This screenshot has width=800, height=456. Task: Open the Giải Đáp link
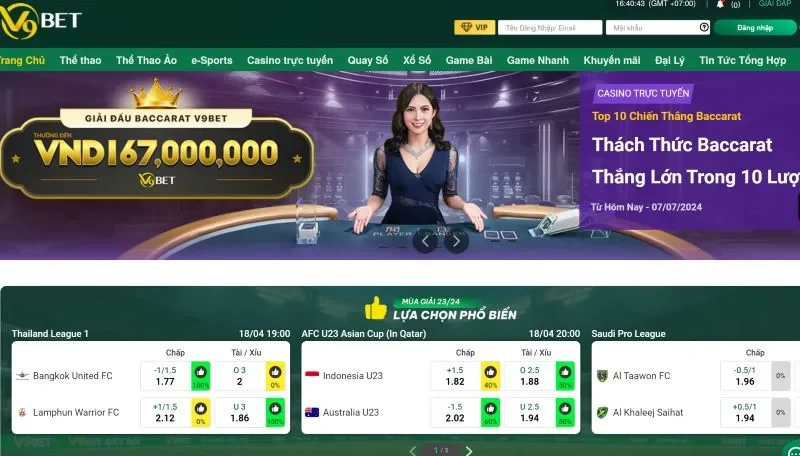pyautogui.click(x=775, y=4)
